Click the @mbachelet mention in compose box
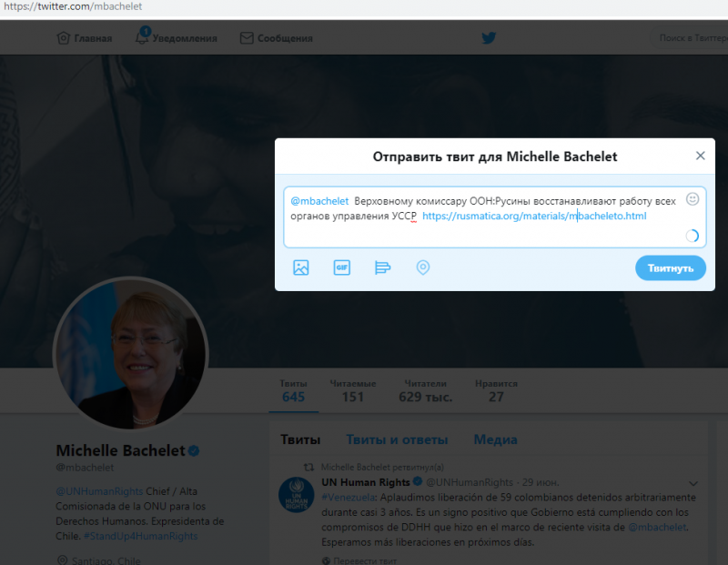This screenshot has height=565, width=728. pos(319,201)
